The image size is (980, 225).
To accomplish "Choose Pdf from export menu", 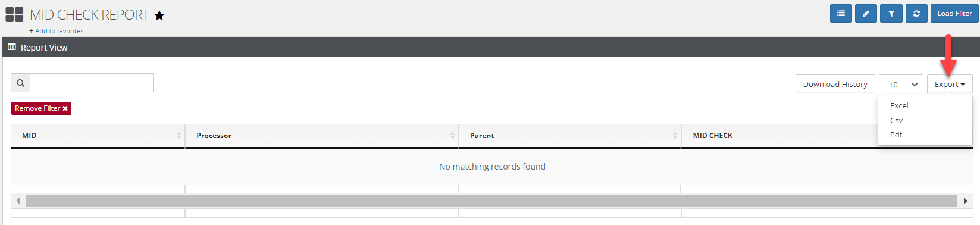I will [896, 135].
